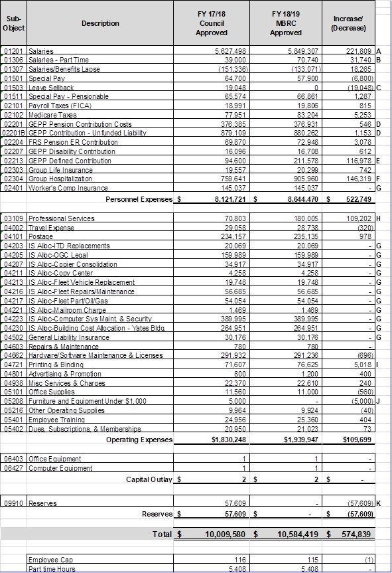
Task: Select the Sub-Object column header cell
Action: (13, 23)
